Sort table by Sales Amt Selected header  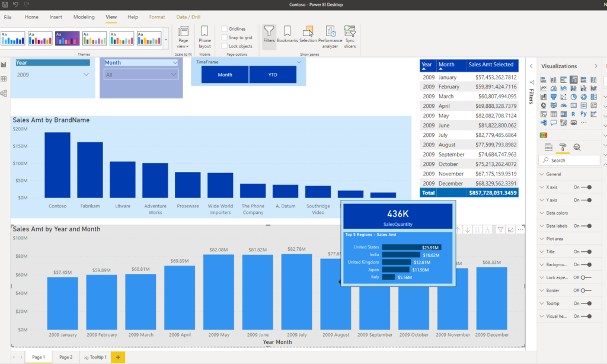[491, 65]
